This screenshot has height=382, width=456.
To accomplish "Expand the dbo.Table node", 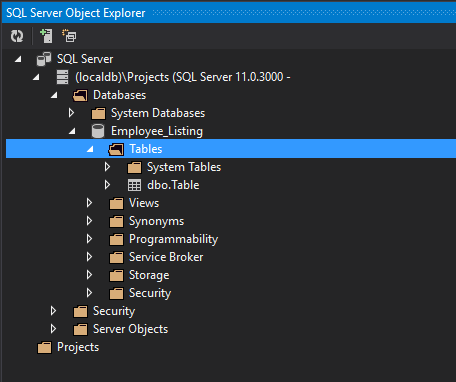I will click(x=107, y=185).
